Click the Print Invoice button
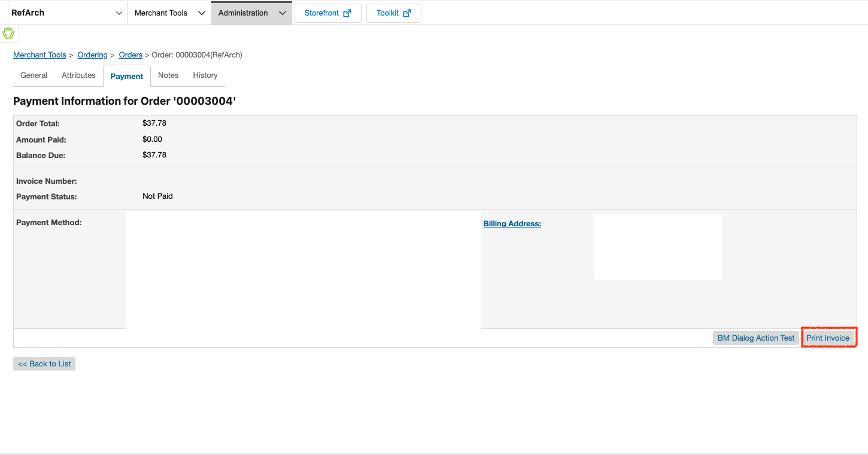868x455 pixels. point(828,338)
